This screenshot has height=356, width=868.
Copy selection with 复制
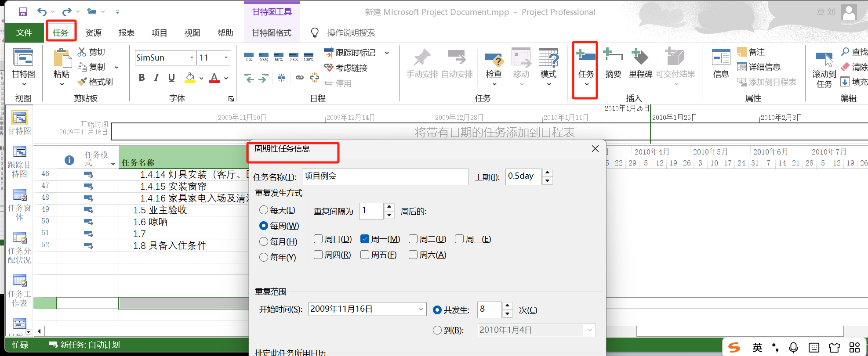coord(91,67)
